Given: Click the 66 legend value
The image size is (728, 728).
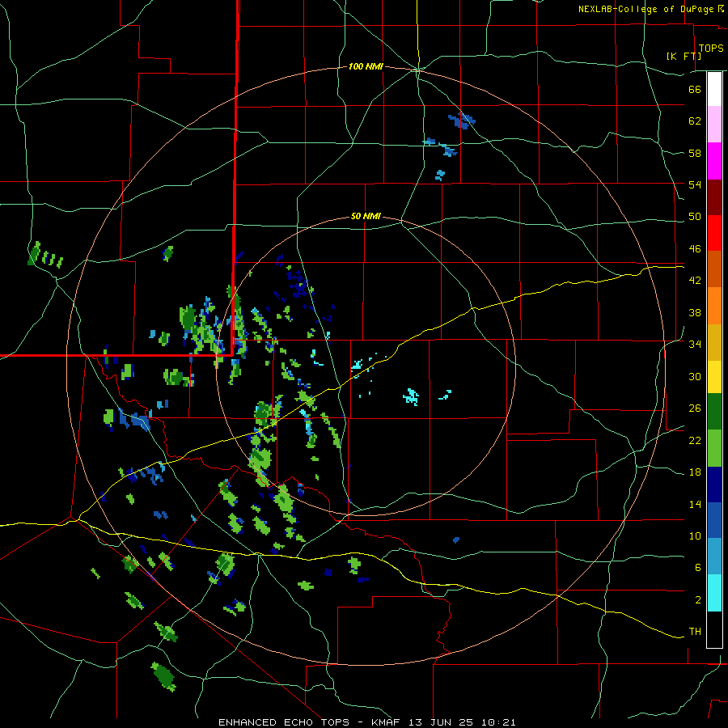Looking at the screenshot, I should (x=695, y=89).
